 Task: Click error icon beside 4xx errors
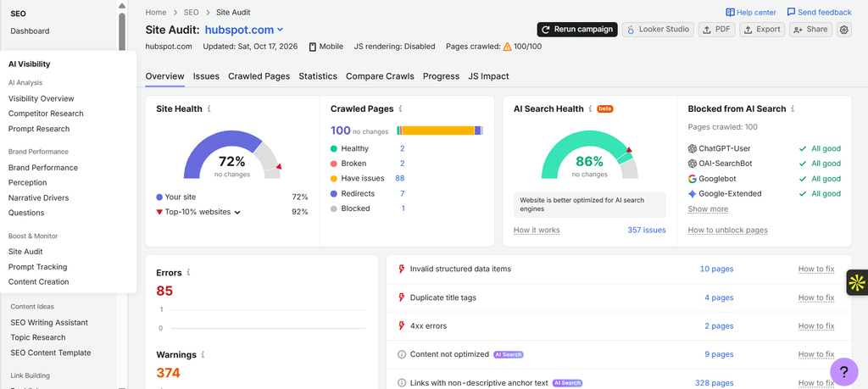pos(402,326)
